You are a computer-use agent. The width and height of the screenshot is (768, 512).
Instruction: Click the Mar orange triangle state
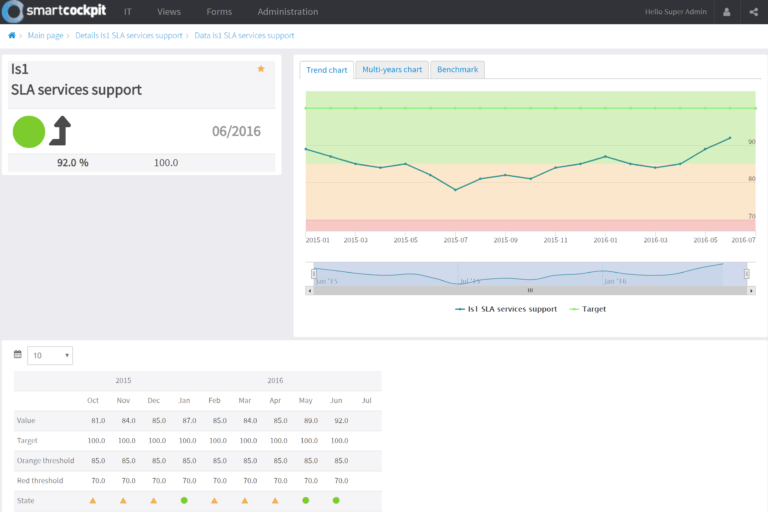(x=245, y=501)
